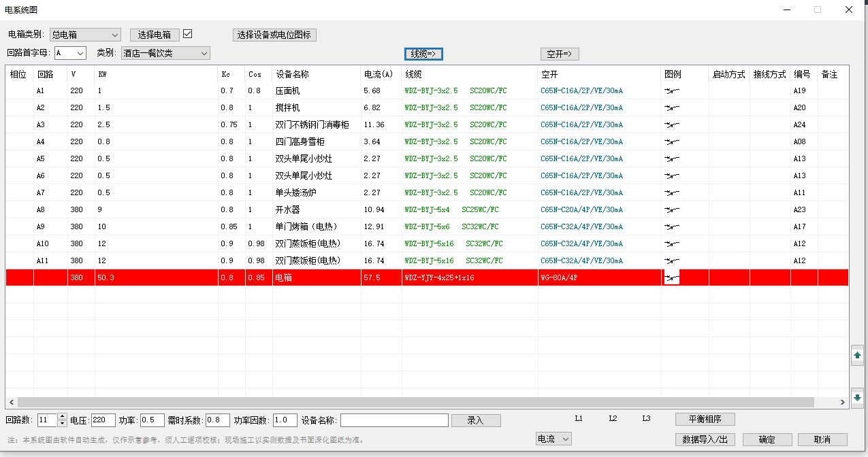Click the 回路 column header
The width and height of the screenshot is (868, 457).
[x=50, y=74]
